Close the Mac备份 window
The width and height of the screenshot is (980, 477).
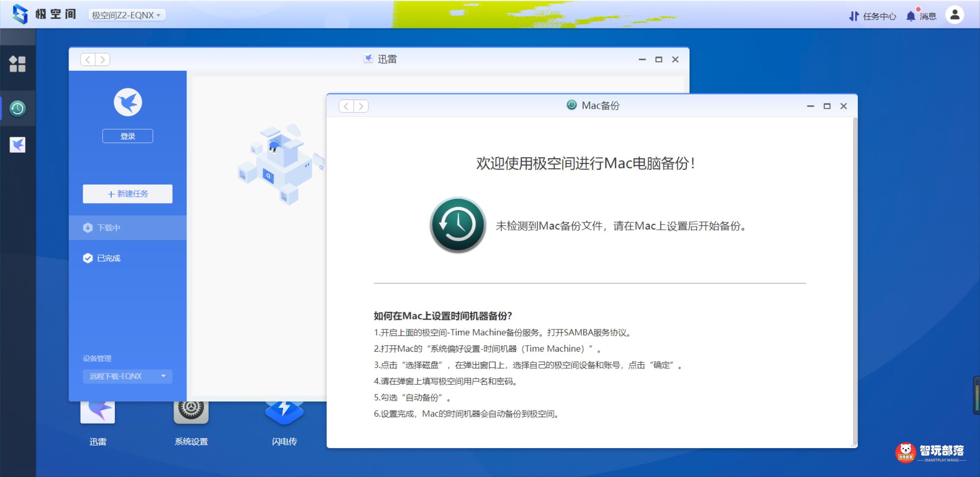pos(844,106)
